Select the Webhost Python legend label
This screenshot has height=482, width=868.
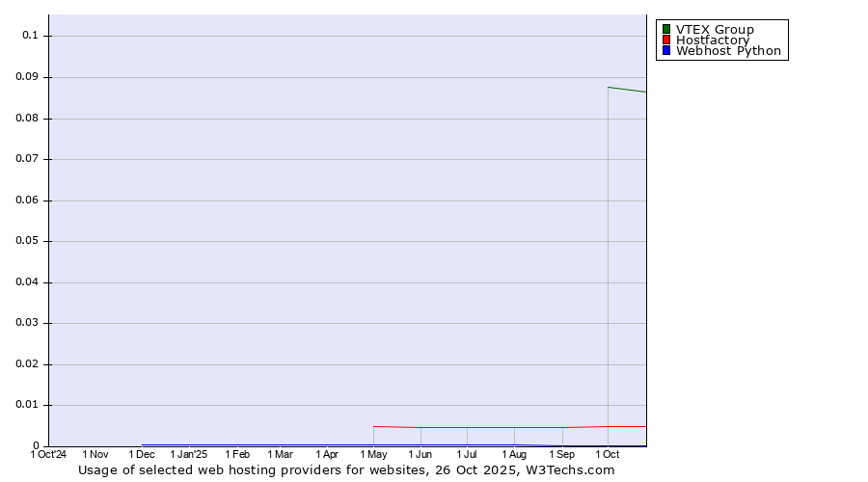(728, 51)
